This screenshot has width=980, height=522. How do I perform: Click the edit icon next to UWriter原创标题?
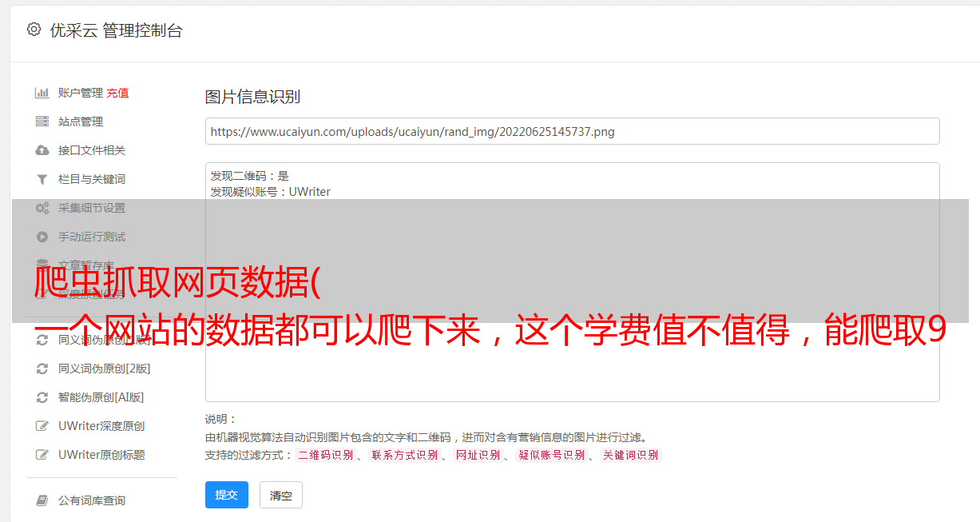tap(42, 455)
